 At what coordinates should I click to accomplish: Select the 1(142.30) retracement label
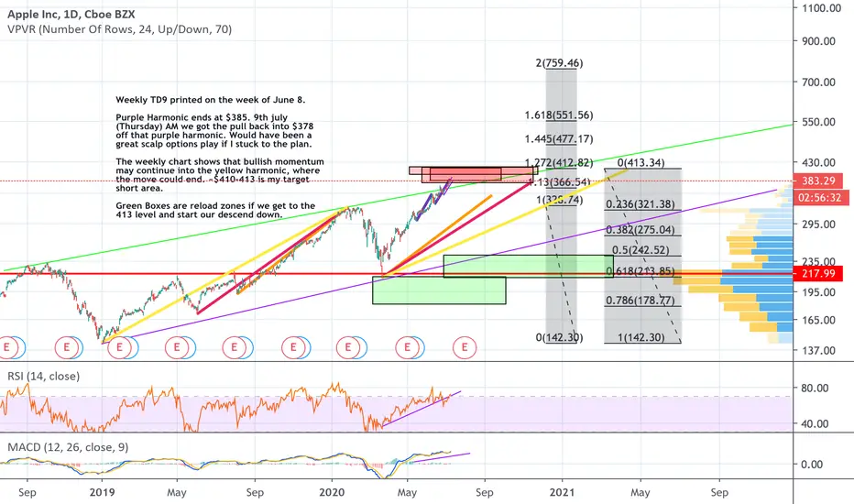[x=641, y=337]
